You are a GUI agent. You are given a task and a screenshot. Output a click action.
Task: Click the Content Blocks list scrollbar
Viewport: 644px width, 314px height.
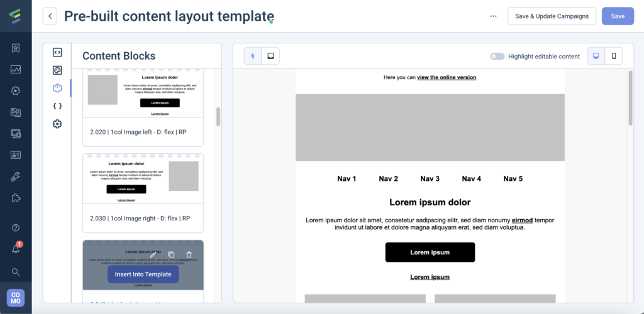[x=218, y=116]
